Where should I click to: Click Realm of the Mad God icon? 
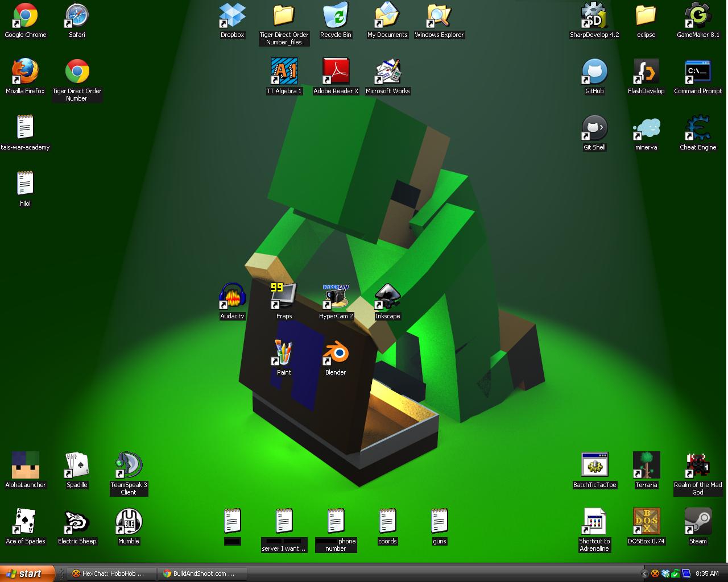[698, 465]
